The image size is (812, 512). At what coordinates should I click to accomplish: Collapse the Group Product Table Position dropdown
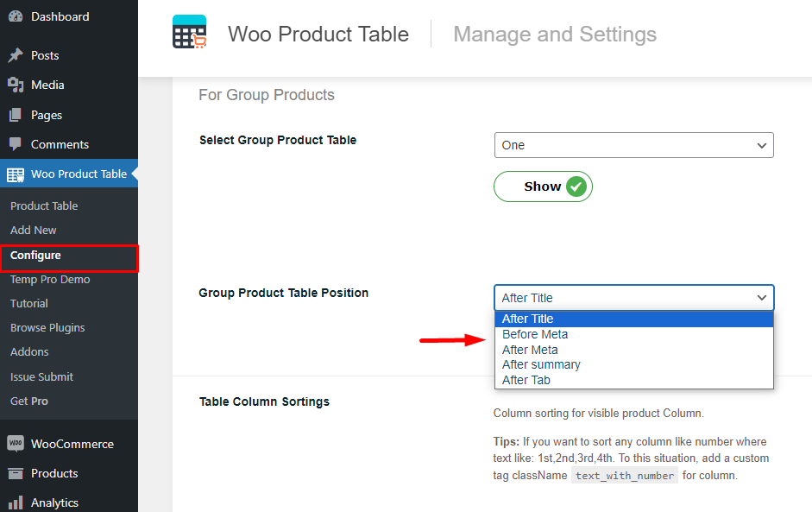click(x=634, y=298)
